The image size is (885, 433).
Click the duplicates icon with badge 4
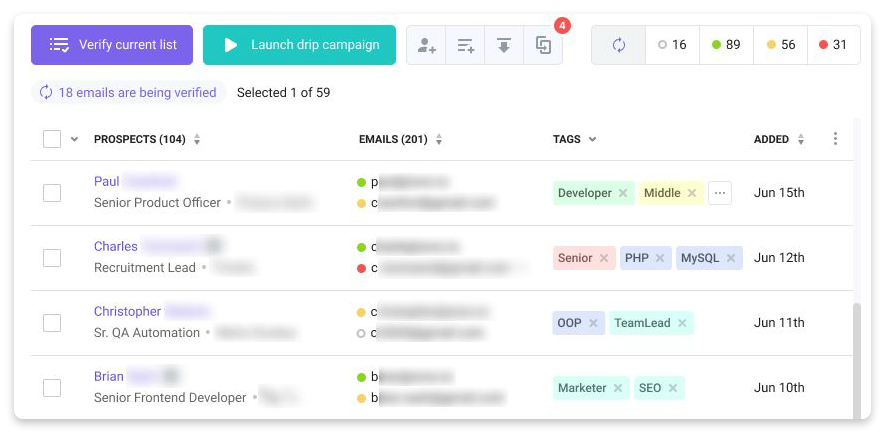tap(543, 45)
